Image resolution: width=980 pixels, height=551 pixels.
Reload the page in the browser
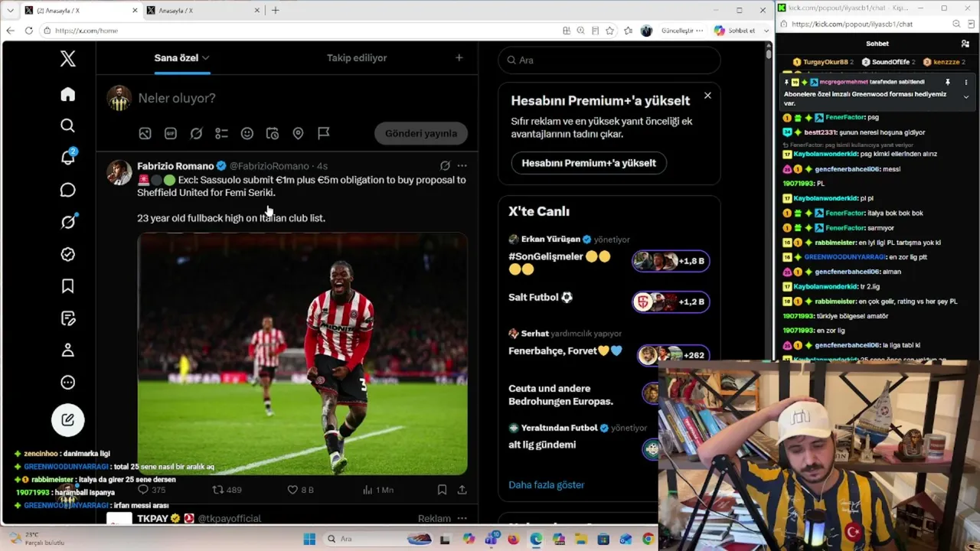(x=28, y=31)
